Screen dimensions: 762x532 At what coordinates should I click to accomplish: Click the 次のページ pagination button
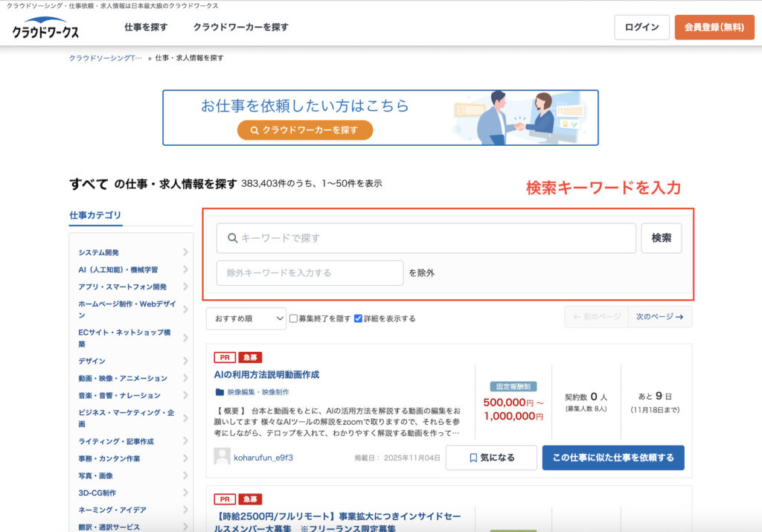point(660,317)
